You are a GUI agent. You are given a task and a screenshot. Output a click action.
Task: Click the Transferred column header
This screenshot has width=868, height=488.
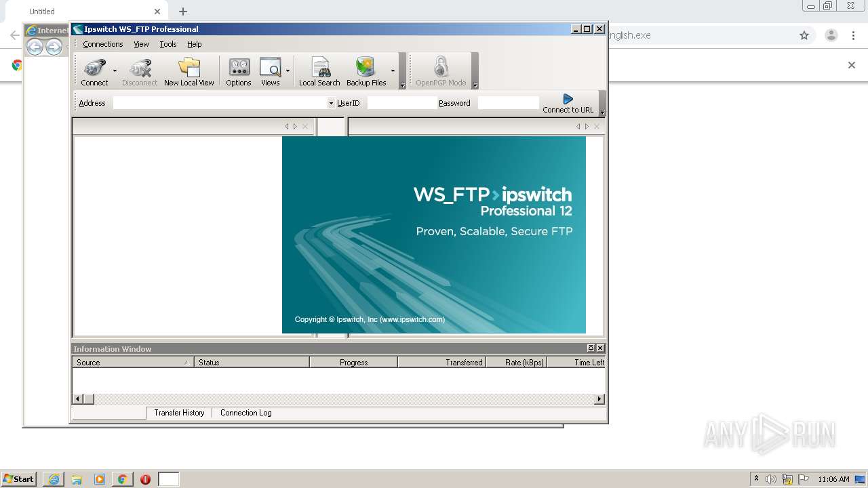click(x=441, y=363)
